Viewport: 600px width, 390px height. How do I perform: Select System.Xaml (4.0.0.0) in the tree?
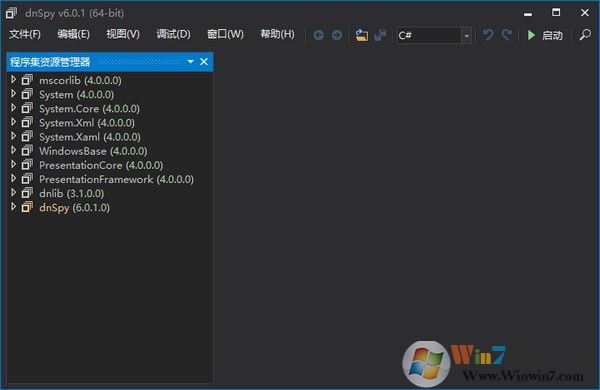coord(90,137)
